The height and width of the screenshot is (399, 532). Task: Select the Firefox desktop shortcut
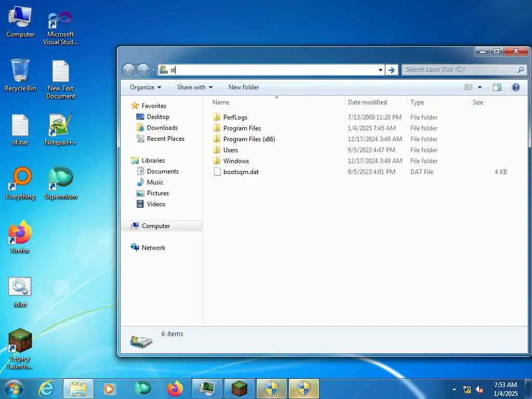pyautogui.click(x=20, y=237)
